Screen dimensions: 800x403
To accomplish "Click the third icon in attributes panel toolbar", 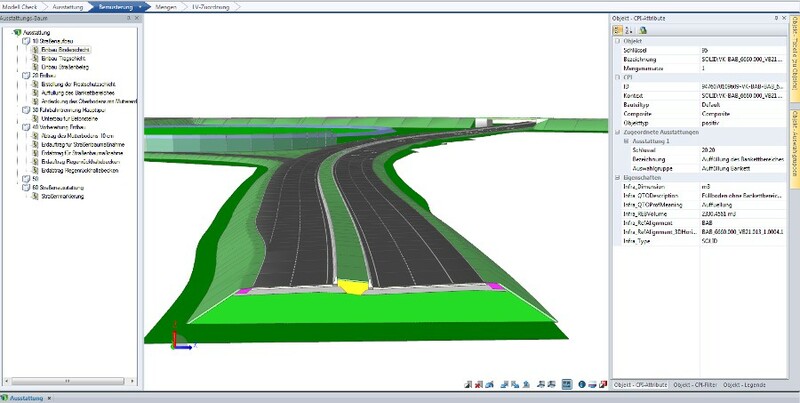I will click(643, 31).
